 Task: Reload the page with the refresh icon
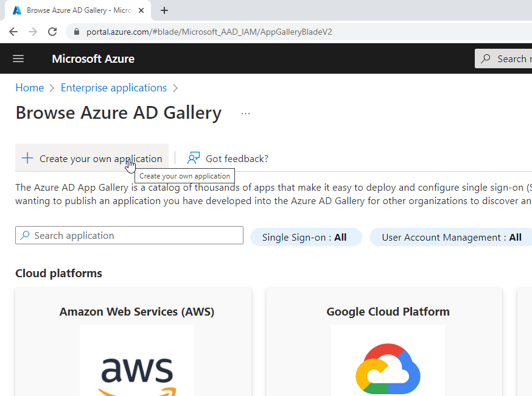tap(52, 32)
